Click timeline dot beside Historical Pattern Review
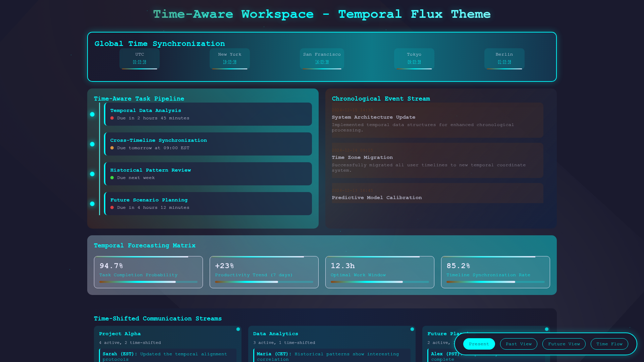 coord(92,174)
